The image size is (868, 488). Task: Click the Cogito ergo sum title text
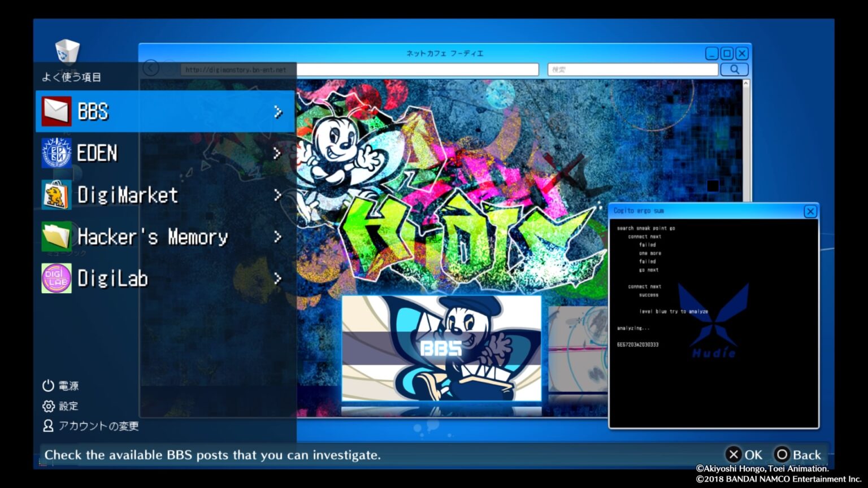pos(639,211)
